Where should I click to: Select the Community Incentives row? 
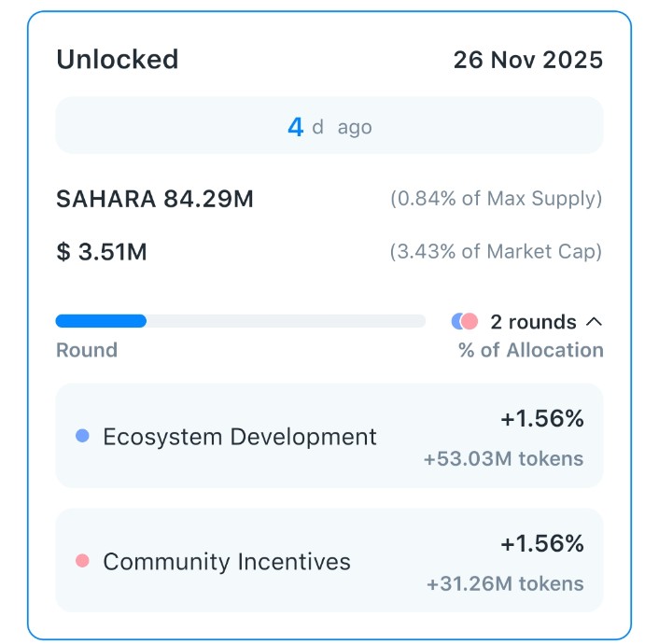click(x=329, y=561)
